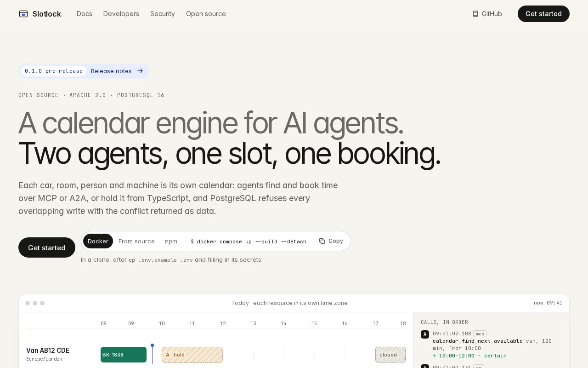This screenshot has width=588, height=368.
Task: Click the closed block on the Van row
Action: click(x=390, y=355)
